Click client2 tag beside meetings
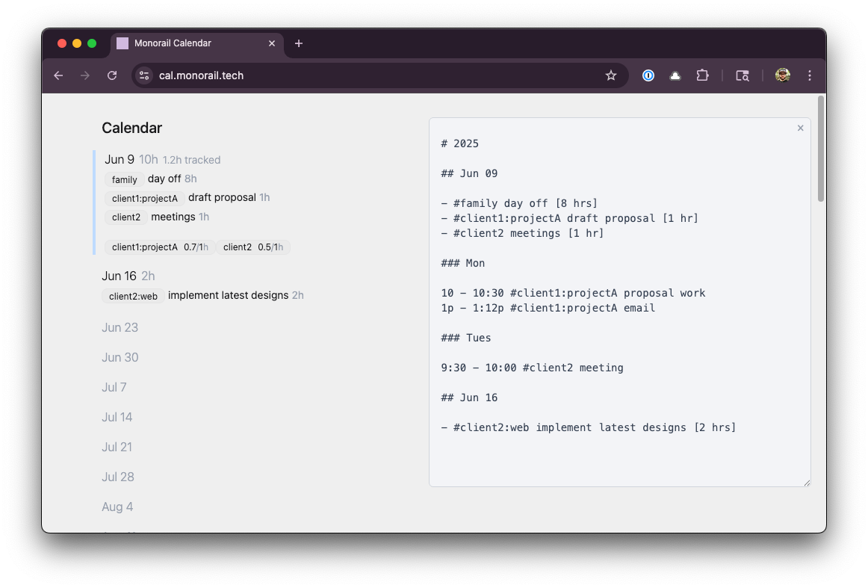 [126, 217]
